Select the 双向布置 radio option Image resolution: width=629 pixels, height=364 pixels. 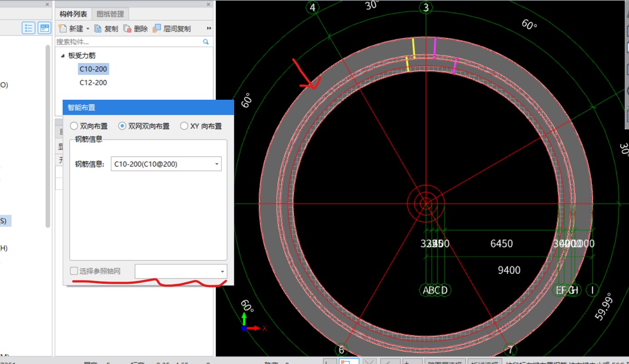(89, 126)
